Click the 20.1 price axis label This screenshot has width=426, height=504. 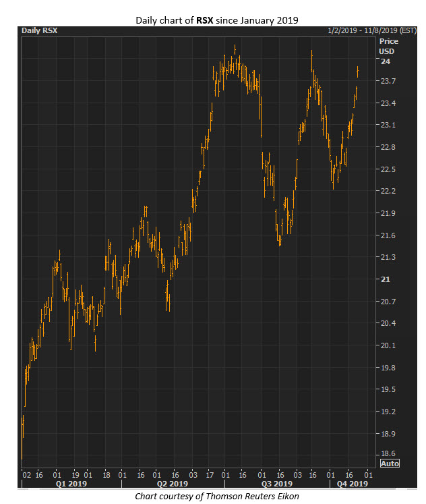(388, 345)
